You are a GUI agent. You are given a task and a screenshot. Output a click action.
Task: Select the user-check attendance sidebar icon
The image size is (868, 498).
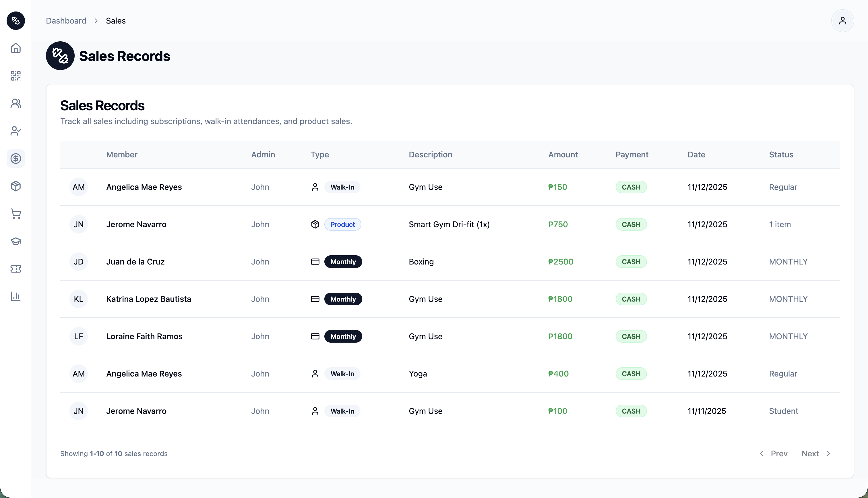16,131
